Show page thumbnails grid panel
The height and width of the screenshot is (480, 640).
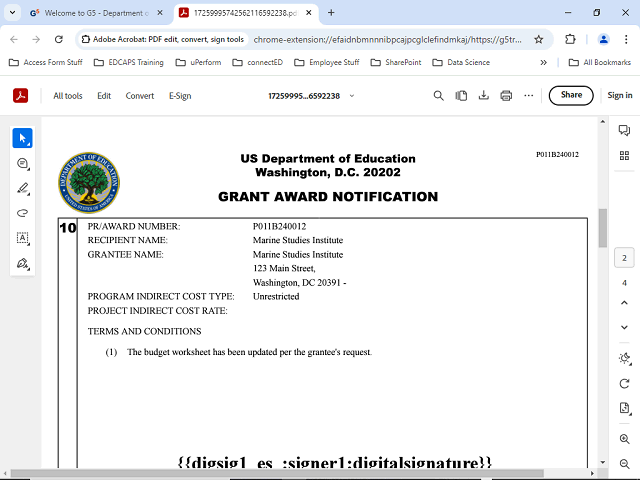click(x=624, y=156)
